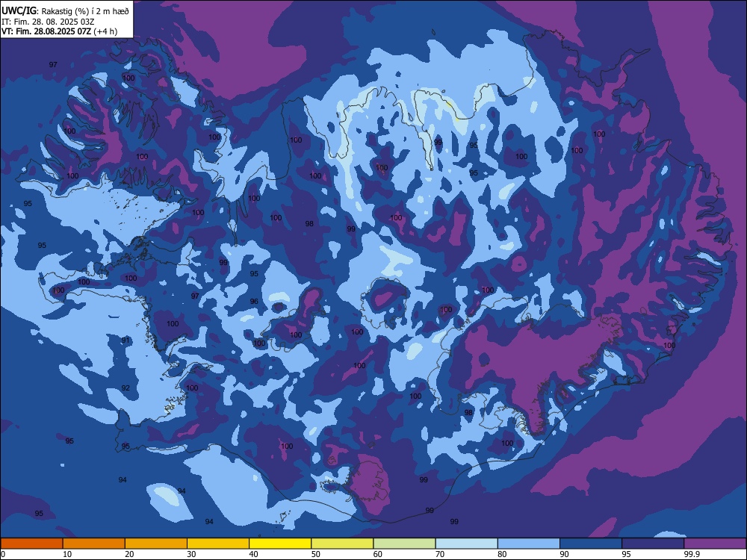Screen dimensions: 747x560
Task: Click the '90' legend tick label
Action: (564, 554)
